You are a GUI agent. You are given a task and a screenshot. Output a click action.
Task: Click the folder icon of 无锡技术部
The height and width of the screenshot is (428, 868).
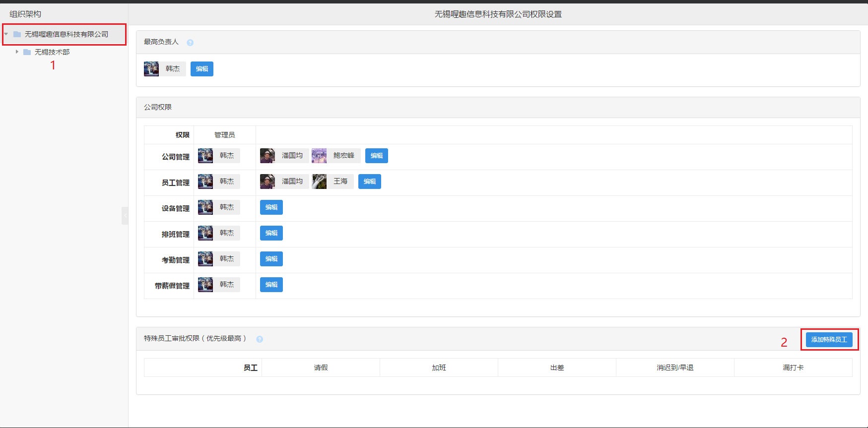click(27, 52)
